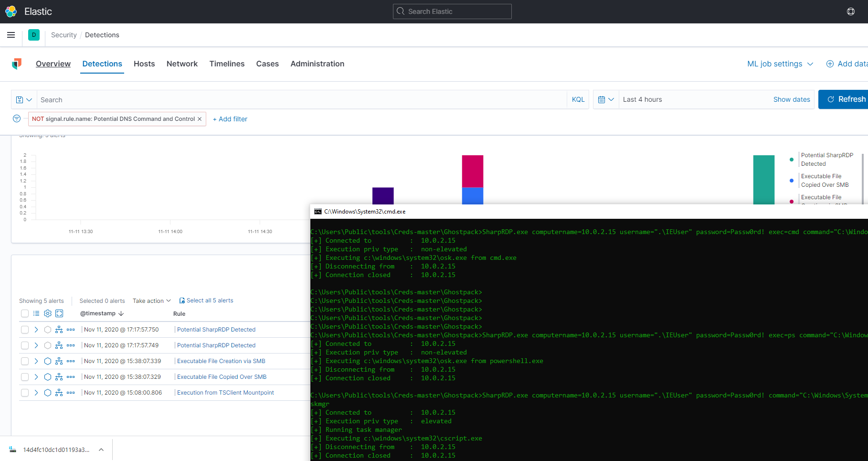Screen dimensions: 868x461
Task: Click the full screen icon above the alerts table
Action: 59,313
